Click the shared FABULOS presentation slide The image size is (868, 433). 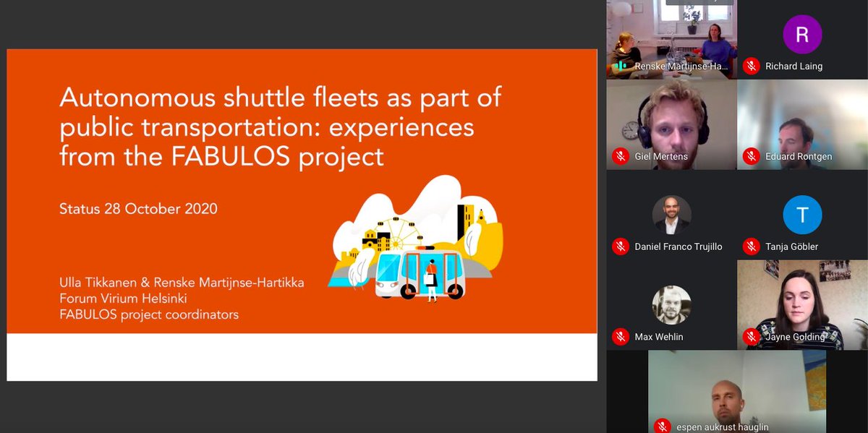click(x=302, y=215)
